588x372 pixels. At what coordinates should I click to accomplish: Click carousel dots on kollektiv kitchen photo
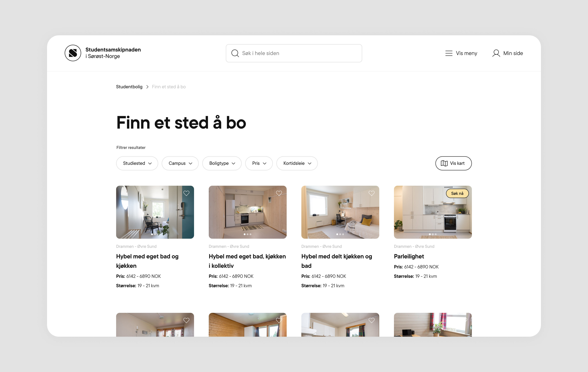coord(247,234)
